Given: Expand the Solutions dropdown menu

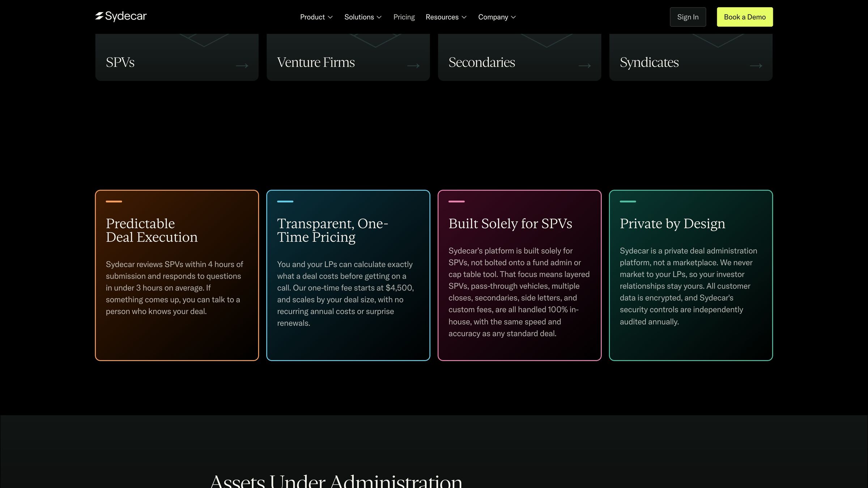Looking at the screenshot, I should click(363, 17).
